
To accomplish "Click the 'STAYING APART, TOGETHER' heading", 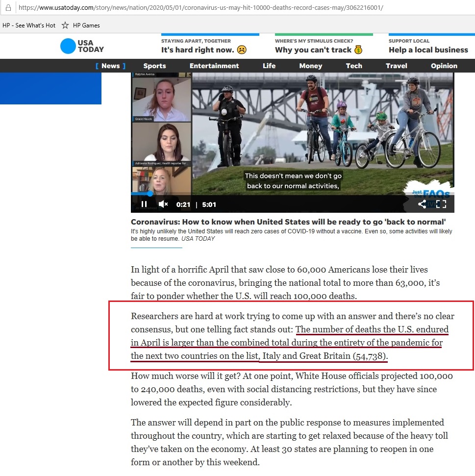I will tap(196, 41).
